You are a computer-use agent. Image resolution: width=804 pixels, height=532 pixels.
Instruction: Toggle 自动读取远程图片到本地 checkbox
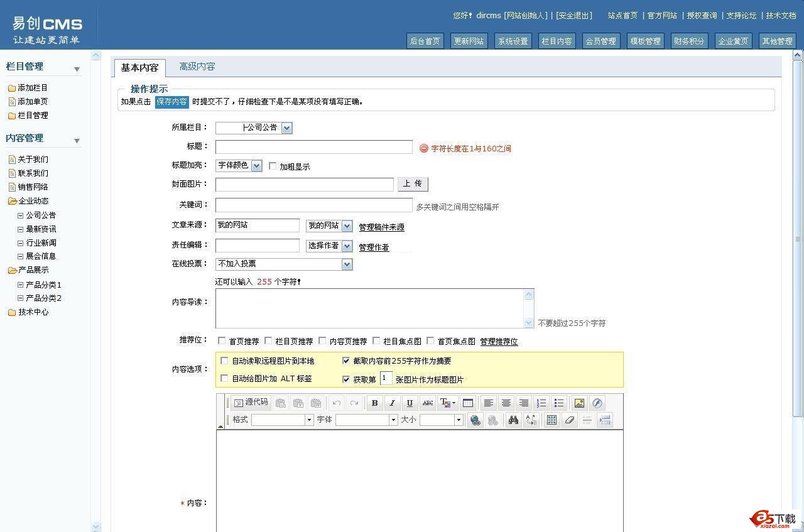point(224,361)
